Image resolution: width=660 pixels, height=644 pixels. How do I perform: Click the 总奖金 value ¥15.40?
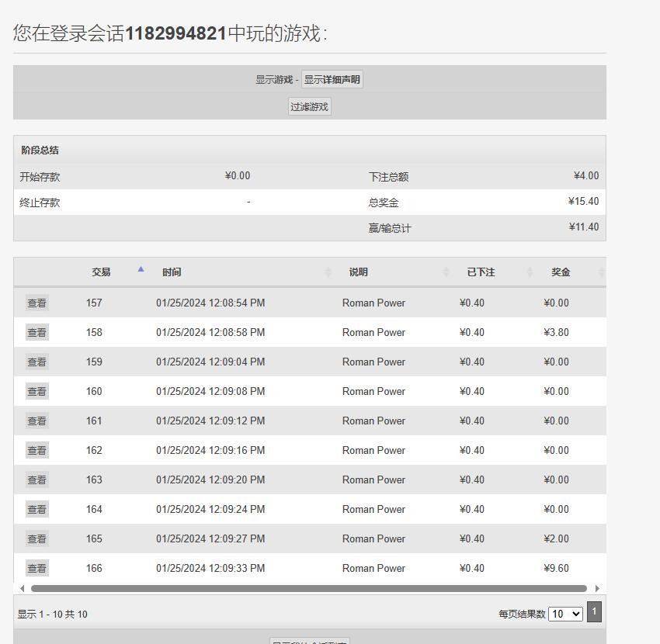(x=583, y=202)
